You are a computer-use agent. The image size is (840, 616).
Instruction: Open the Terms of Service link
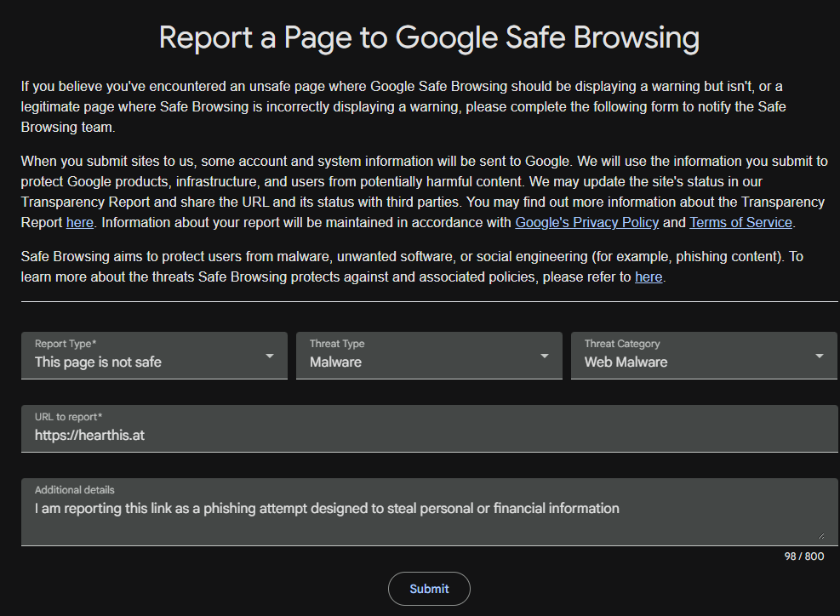coord(741,222)
